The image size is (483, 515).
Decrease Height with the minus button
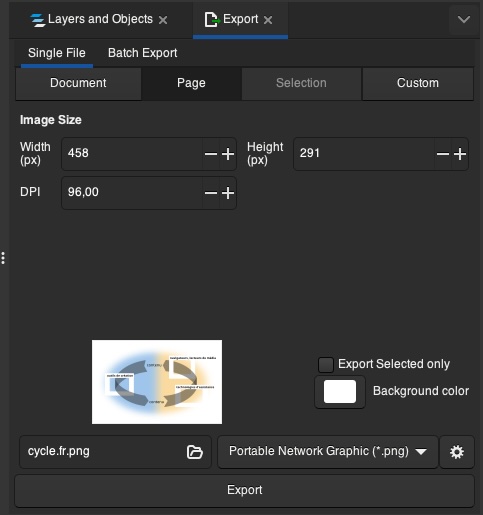tap(443, 154)
